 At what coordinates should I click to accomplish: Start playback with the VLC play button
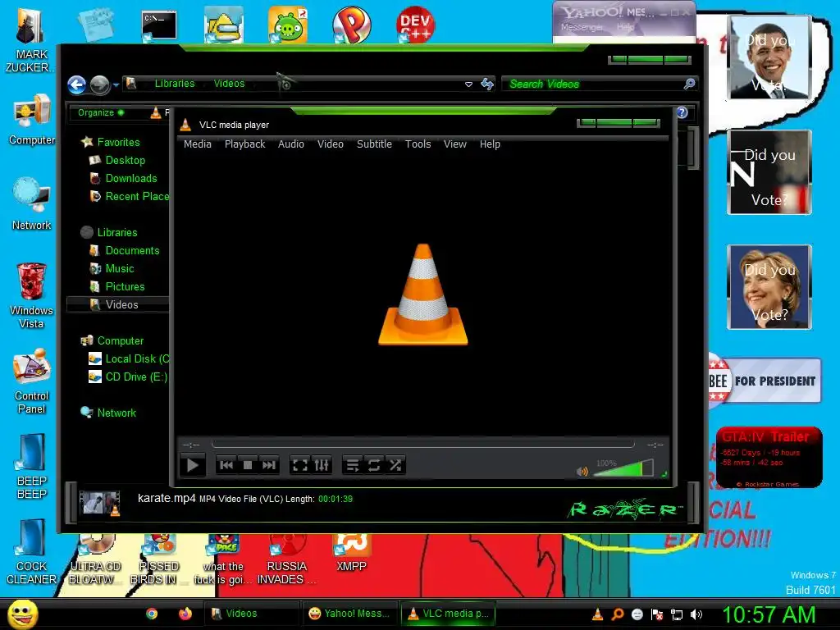(192, 464)
